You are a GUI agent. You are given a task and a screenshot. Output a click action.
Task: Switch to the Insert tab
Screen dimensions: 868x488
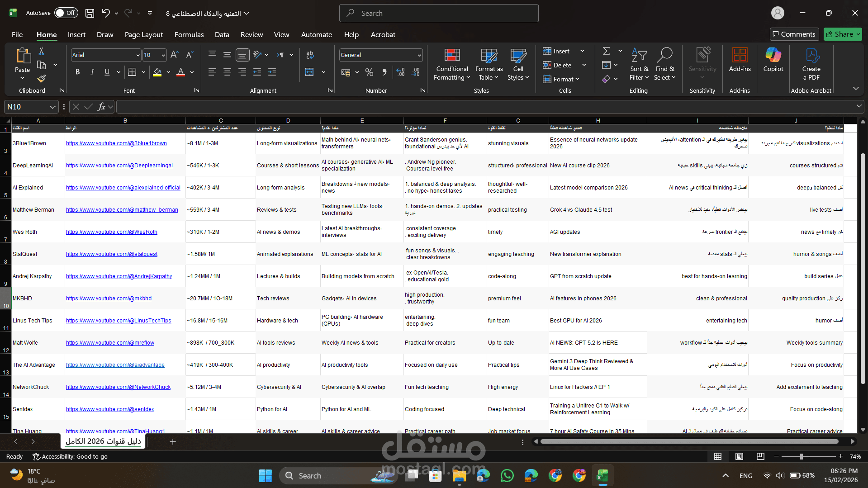click(x=76, y=34)
